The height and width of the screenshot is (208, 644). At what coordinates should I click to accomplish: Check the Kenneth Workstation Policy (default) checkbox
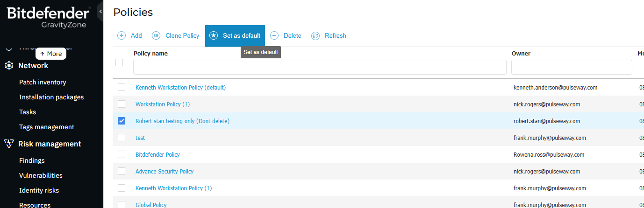[x=122, y=87]
